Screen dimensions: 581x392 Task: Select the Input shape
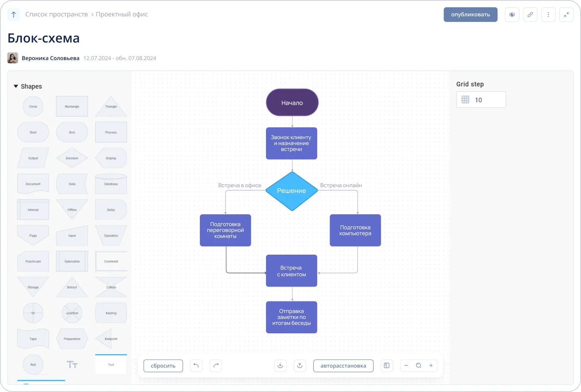[72, 235]
